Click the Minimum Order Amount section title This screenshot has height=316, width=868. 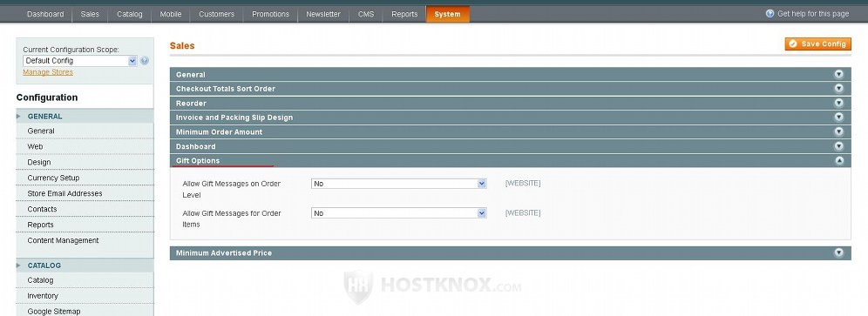tap(220, 131)
